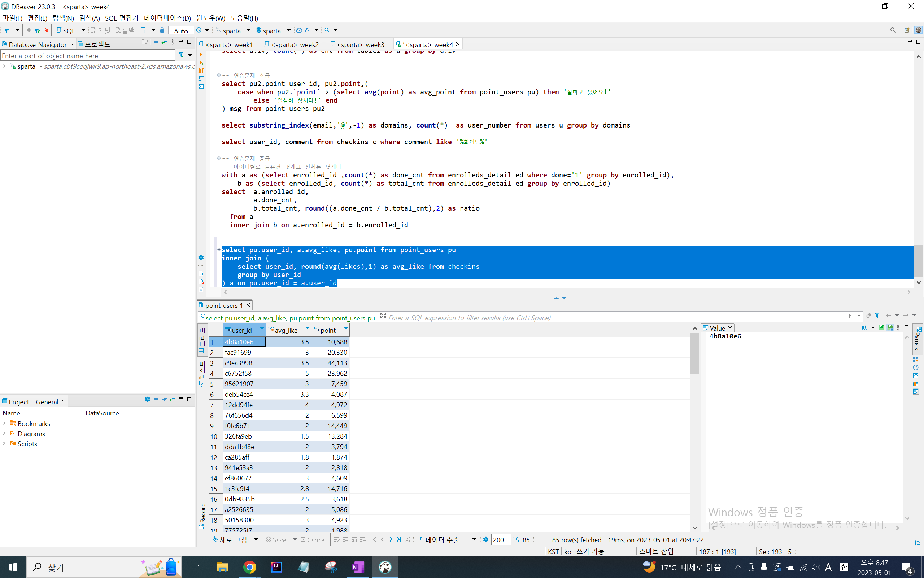
Task: Click the execute script icon in editor sidebar
Action: point(201,70)
